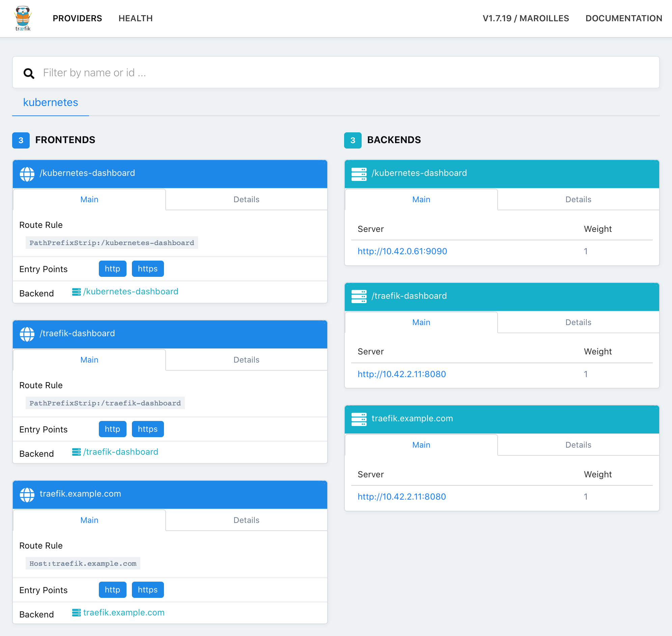
Task: Select Main tab of /traefik-dashboard frontend
Action: coord(89,360)
